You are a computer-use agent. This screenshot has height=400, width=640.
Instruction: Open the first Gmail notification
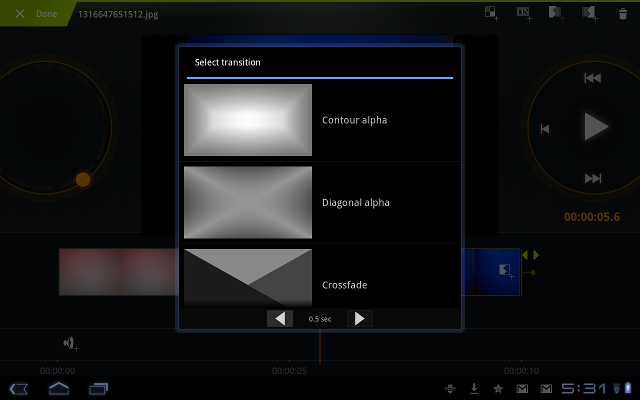pyautogui.click(x=522, y=389)
